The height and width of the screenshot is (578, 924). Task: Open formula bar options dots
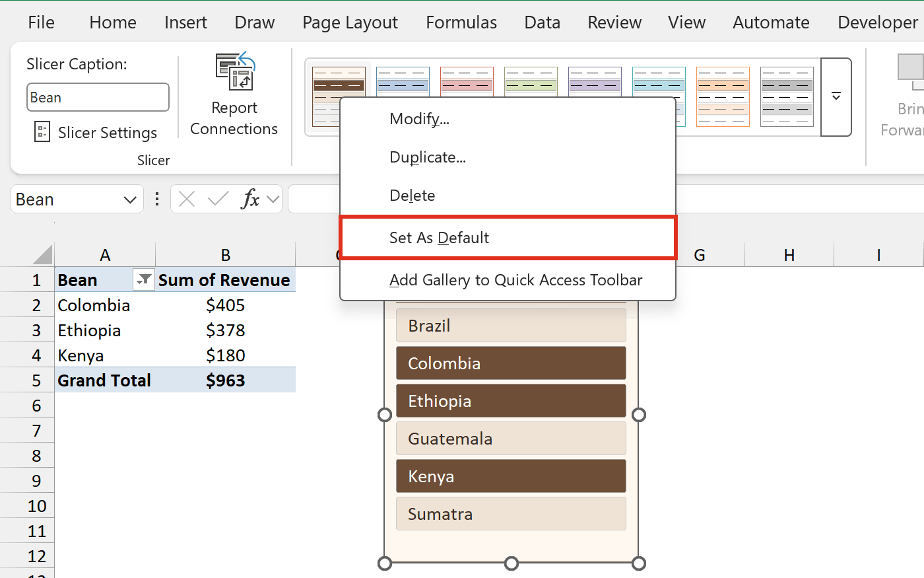pyautogui.click(x=156, y=199)
